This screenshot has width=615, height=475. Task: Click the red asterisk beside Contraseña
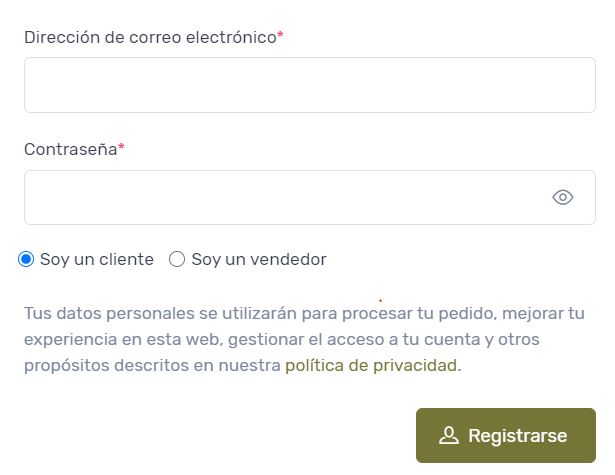pyautogui.click(x=121, y=147)
